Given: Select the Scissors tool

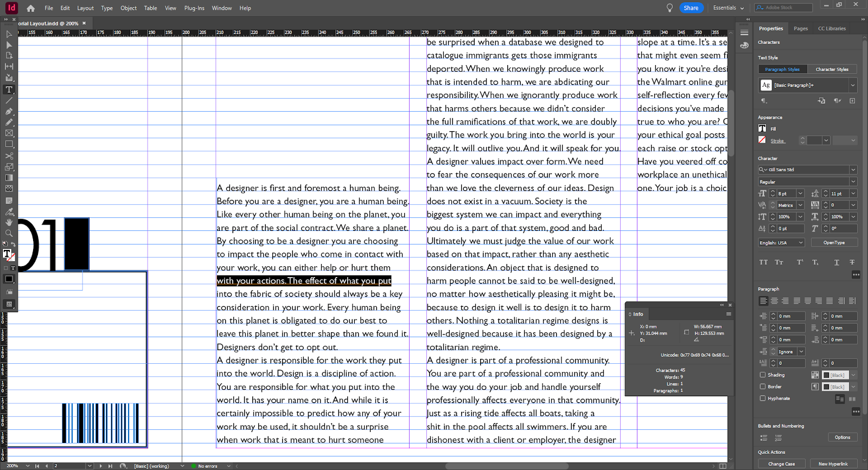Looking at the screenshot, I should [x=9, y=156].
